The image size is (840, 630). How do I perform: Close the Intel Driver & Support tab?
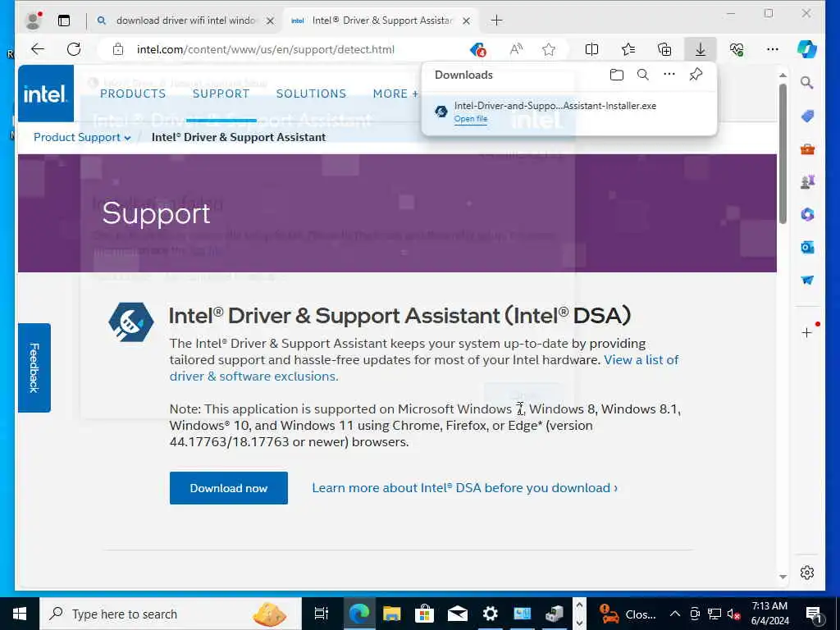click(x=466, y=21)
